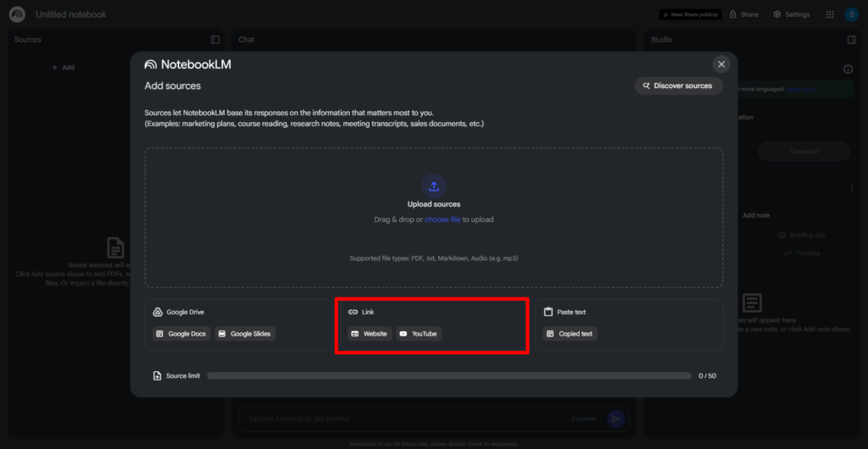The height and width of the screenshot is (449, 868).
Task: Click the gear icon on Settings
Action: pyautogui.click(x=777, y=14)
